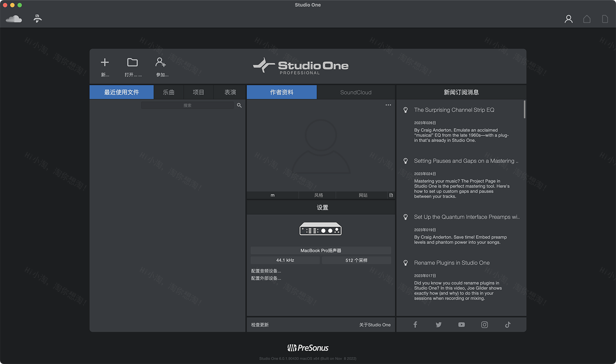This screenshot has height=364, width=616.
Task: Open PreSonus Facebook page icon
Action: (x=415, y=324)
